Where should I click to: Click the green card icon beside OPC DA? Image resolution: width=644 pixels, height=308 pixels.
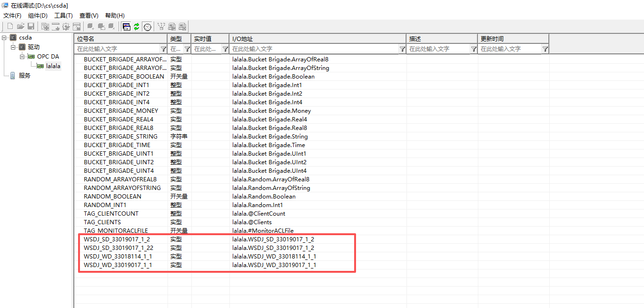(x=31, y=57)
